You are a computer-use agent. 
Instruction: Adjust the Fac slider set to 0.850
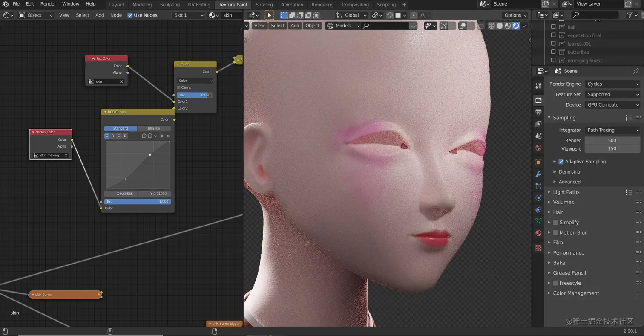coord(195,95)
